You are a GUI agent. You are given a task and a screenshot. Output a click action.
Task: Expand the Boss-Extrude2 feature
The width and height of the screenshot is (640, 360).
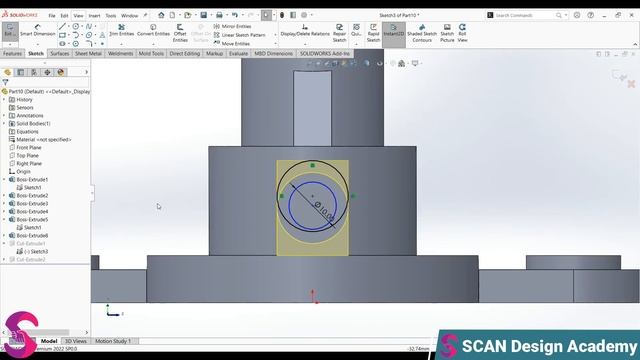(x=4, y=196)
